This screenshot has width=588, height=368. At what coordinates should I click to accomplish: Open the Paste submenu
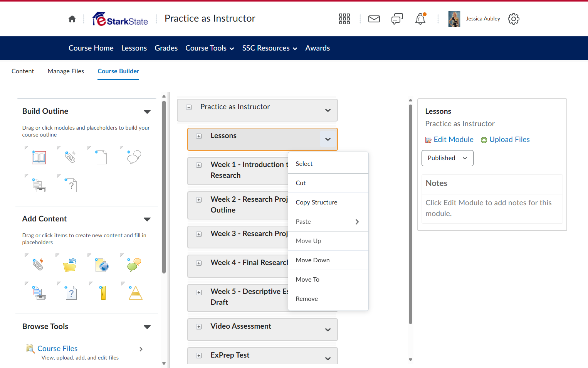pos(328,222)
